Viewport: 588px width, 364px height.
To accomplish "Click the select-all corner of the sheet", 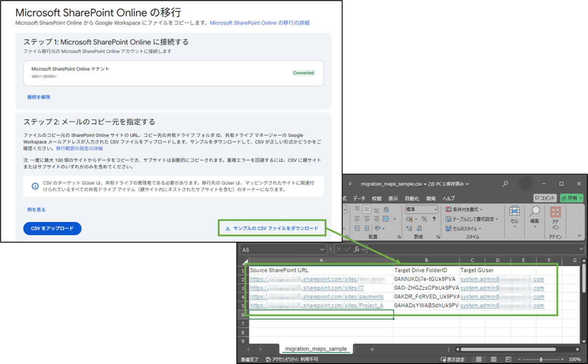I will click(246, 262).
